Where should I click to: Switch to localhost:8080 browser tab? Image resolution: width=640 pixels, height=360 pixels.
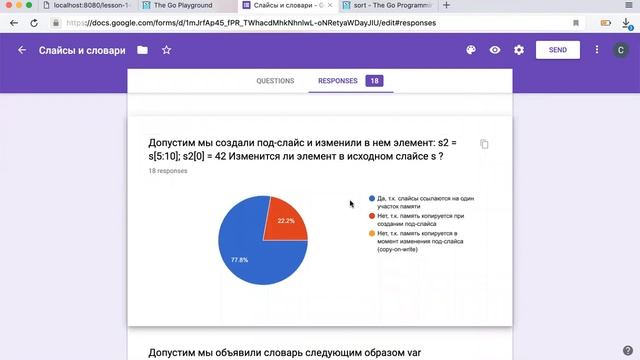[x=87, y=5]
